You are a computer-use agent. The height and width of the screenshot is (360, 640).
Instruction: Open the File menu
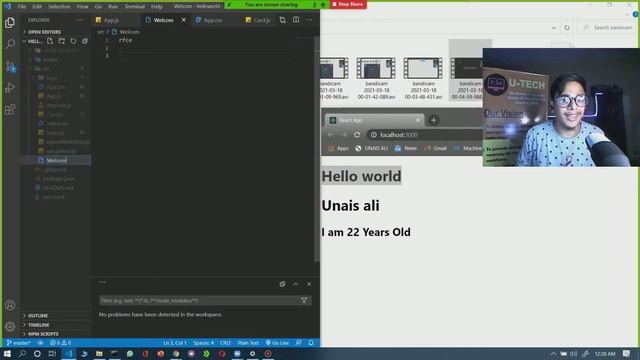coord(22,7)
